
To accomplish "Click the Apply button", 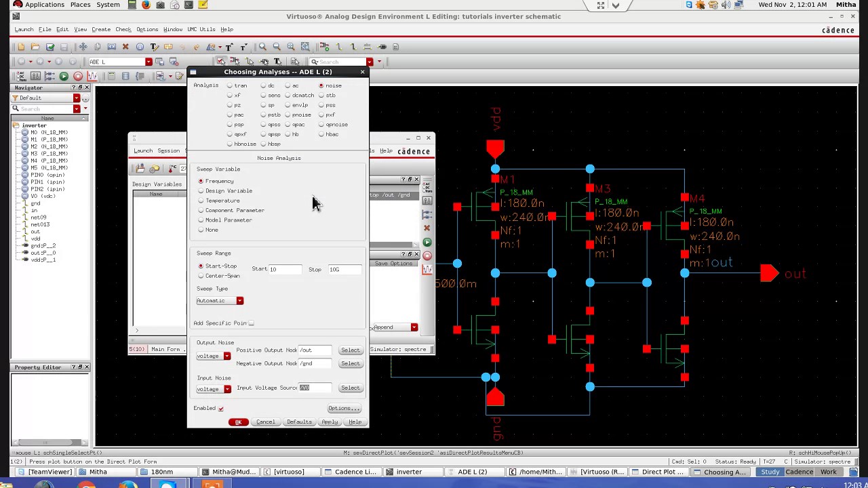I will click(330, 422).
